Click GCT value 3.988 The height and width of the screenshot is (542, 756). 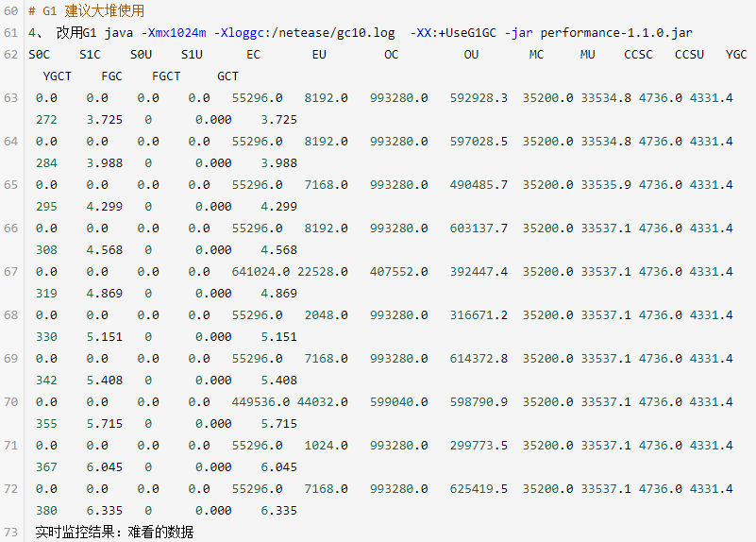click(x=278, y=162)
